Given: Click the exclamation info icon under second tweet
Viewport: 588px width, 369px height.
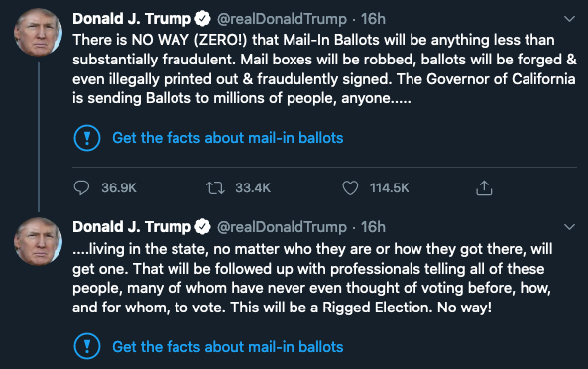Looking at the screenshot, I should click(87, 346).
